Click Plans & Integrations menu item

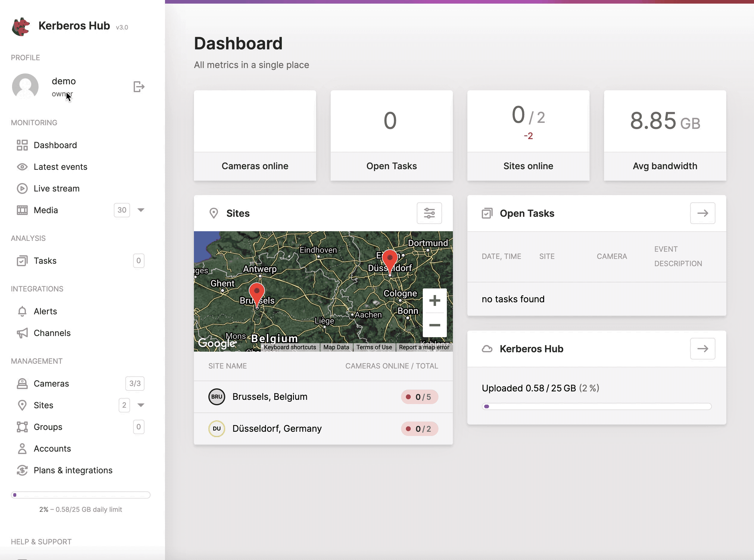(73, 470)
